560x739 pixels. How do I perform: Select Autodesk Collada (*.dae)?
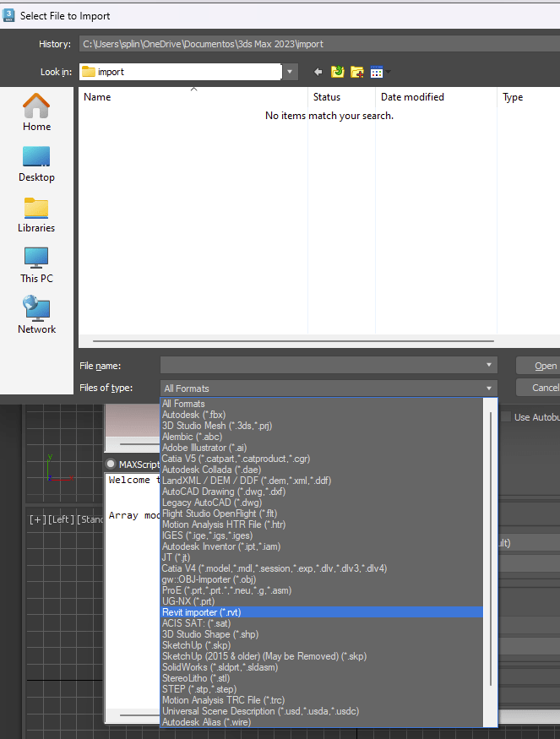coord(323,470)
